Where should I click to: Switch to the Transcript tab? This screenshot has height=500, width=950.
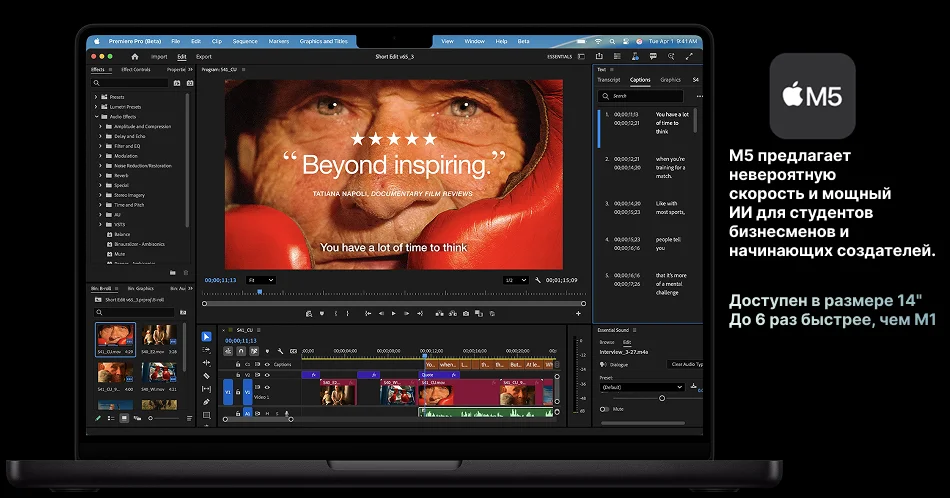pos(608,80)
